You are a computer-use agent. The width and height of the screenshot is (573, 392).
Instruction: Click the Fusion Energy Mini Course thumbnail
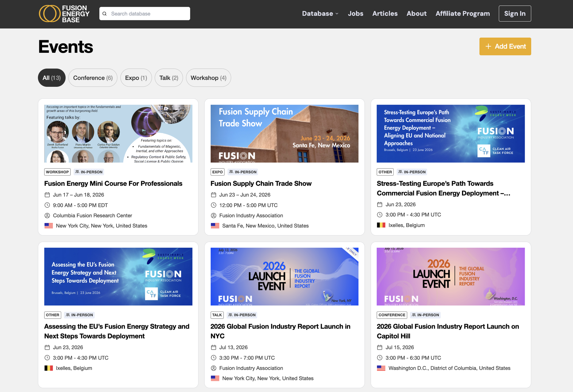click(x=118, y=134)
